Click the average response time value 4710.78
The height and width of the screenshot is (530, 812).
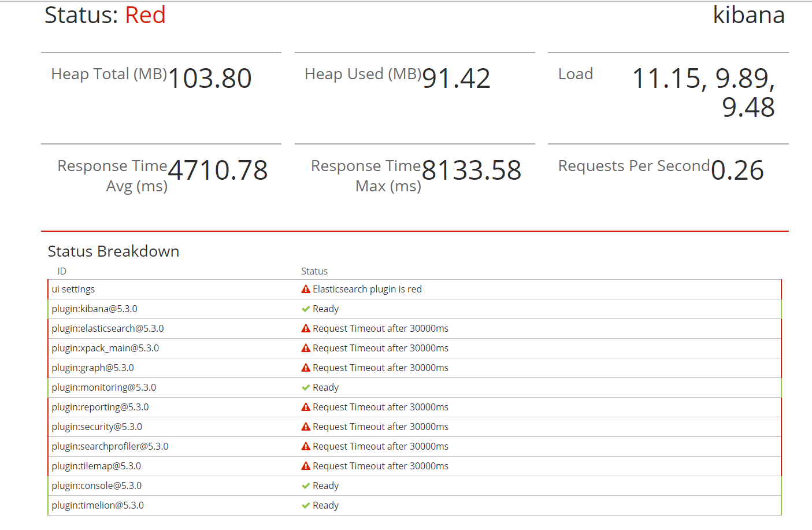coord(218,170)
